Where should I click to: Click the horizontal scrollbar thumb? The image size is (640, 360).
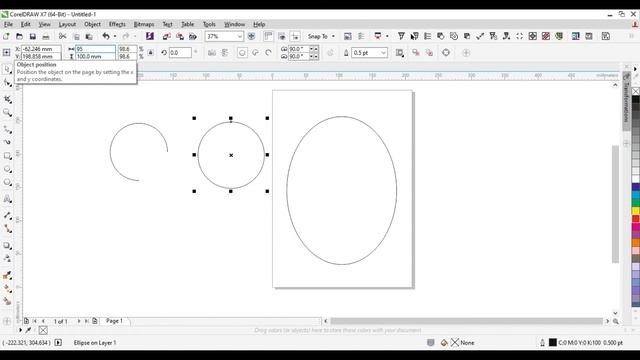tap(467, 321)
